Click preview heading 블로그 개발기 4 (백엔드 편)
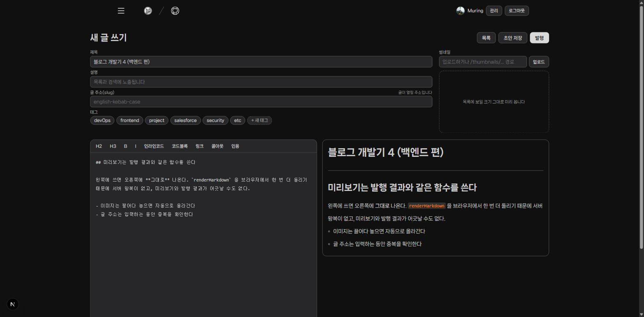 click(386, 152)
